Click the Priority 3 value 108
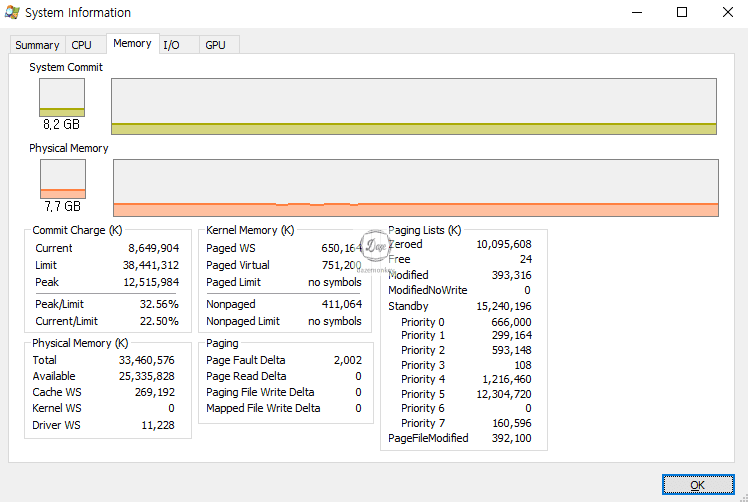This screenshot has height=502, width=748. click(523, 365)
